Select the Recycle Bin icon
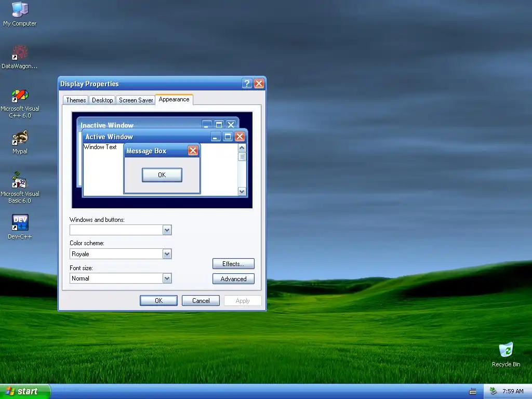Screen dimensions: 532x399 [506, 354]
